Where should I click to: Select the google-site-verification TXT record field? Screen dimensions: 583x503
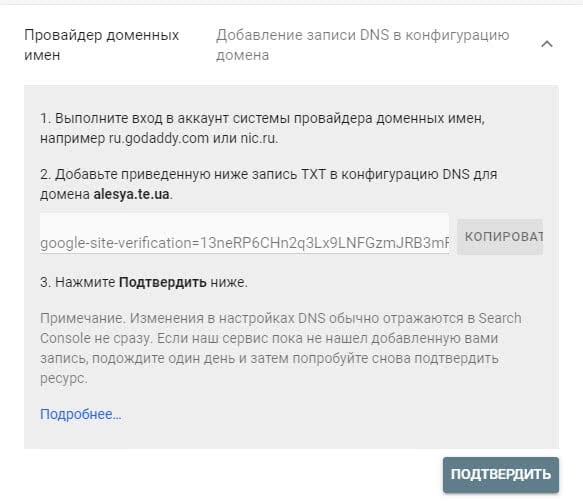(x=244, y=234)
